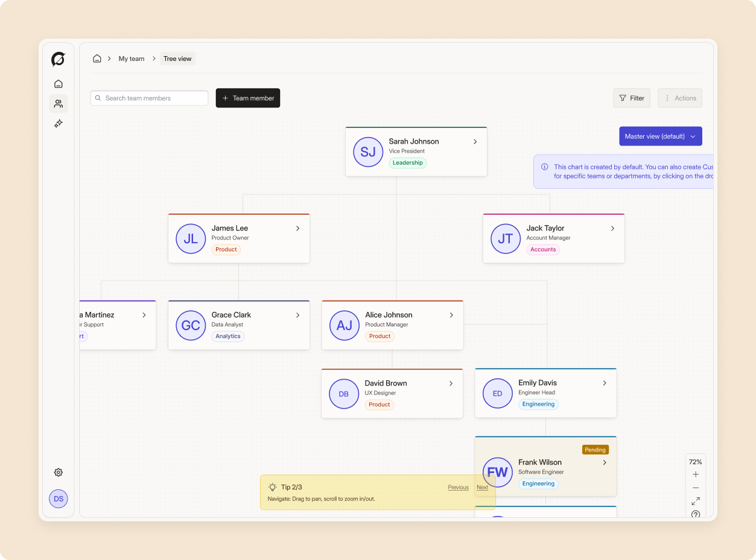756x560 pixels.
Task: Open the sparkles/AI tool in the sidebar
Action: pyautogui.click(x=58, y=123)
